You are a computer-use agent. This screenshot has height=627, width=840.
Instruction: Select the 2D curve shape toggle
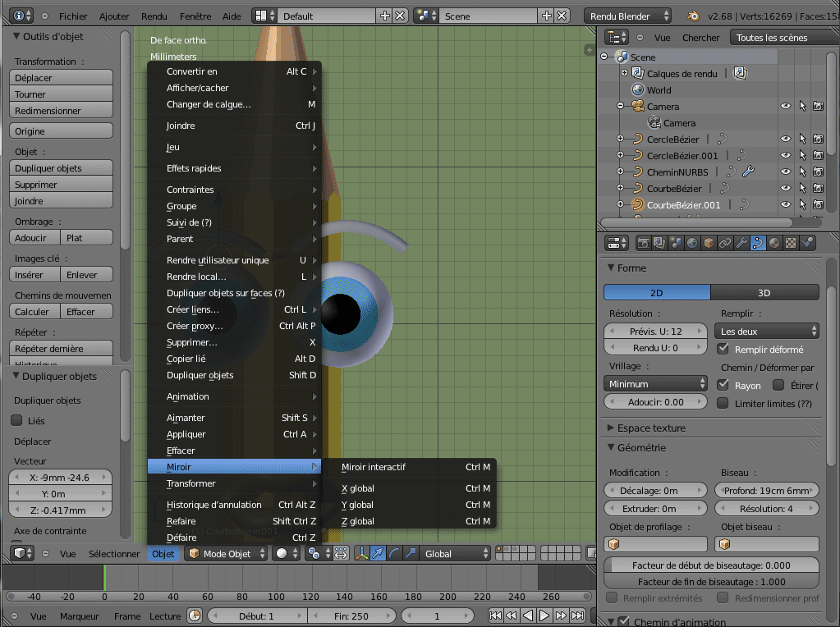point(657,292)
